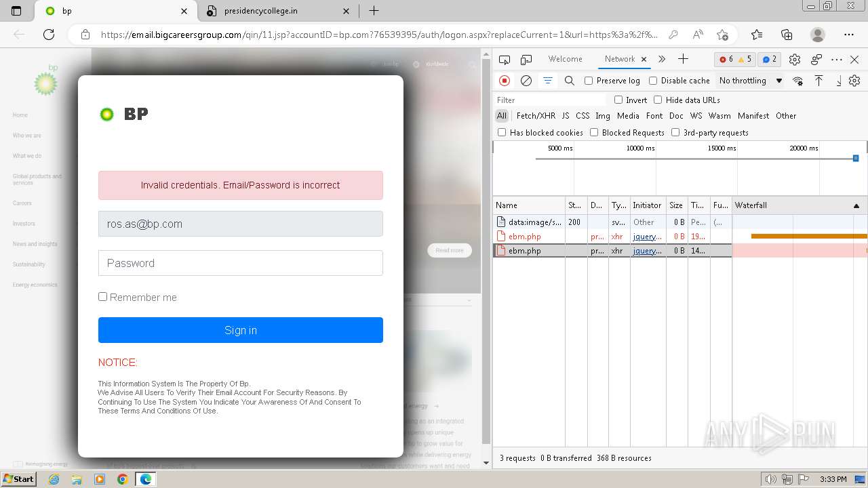Stop recording network log
The height and width of the screenshot is (488, 868).
pyautogui.click(x=505, y=81)
